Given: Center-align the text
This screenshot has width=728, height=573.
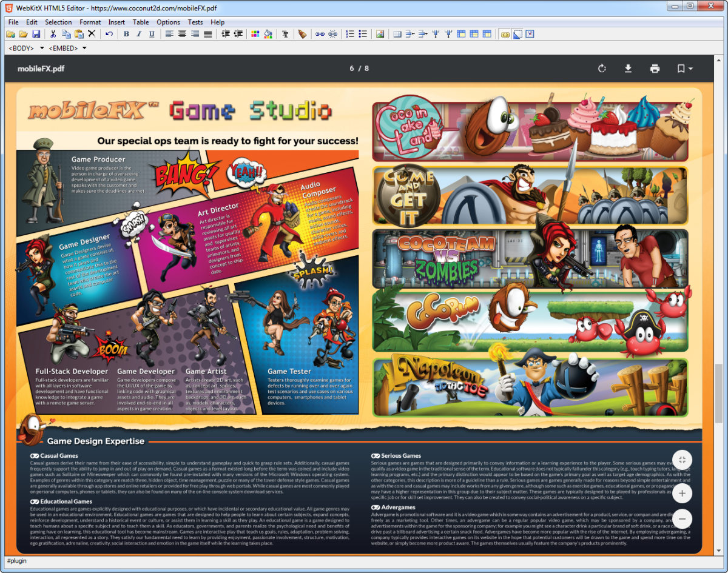Looking at the screenshot, I should [182, 34].
